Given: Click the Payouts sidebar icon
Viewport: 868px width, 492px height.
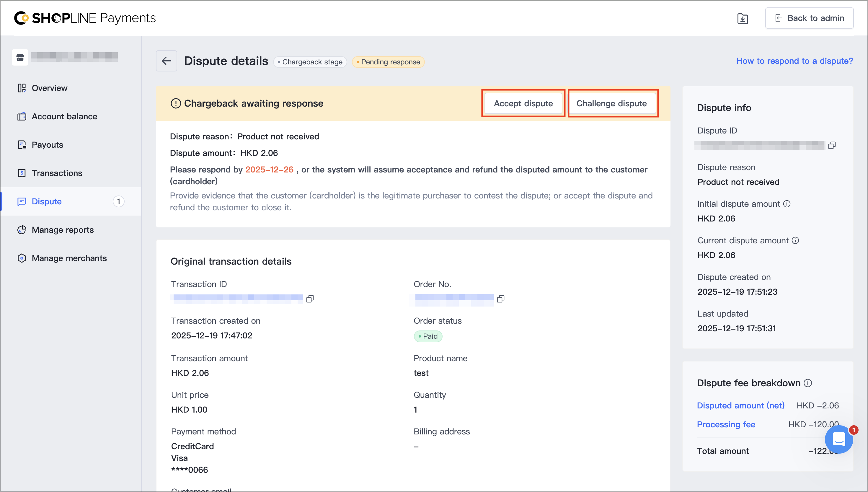Looking at the screenshot, I should tap(22, 145).
